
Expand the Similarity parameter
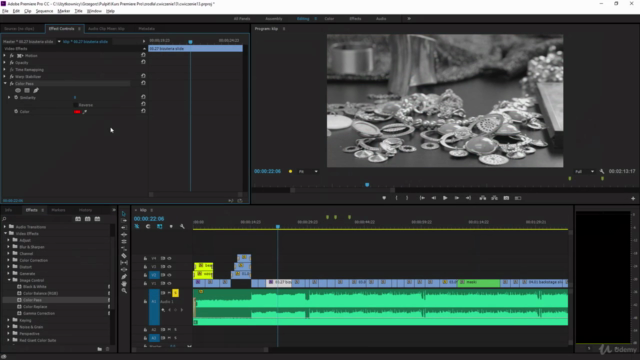click(x=9, y=98)
